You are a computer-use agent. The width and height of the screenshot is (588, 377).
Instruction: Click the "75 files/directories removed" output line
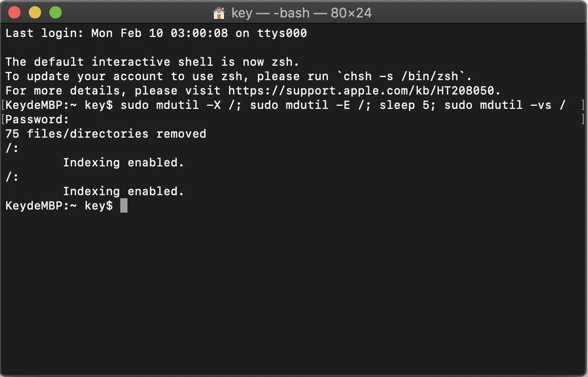(x=106, y=134)
